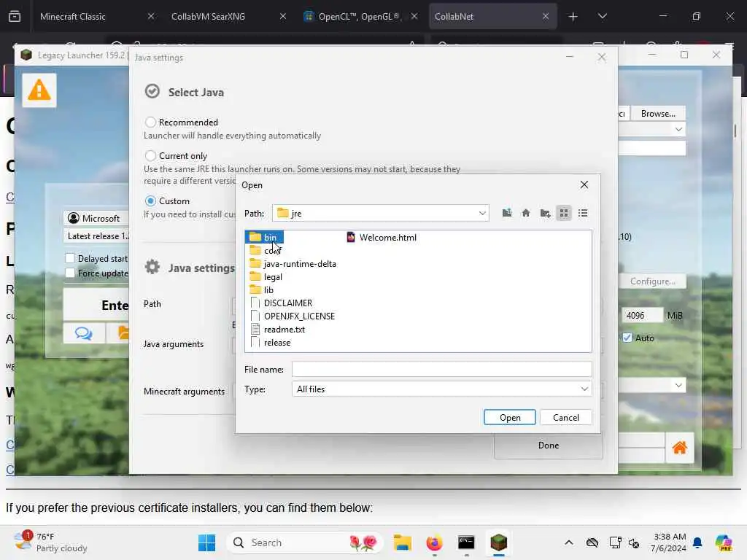Image resolution: width=747 pixels, height=560 pixels.
Task: Select the OPENJFX_LICENSE file
Action: (293, 316)
